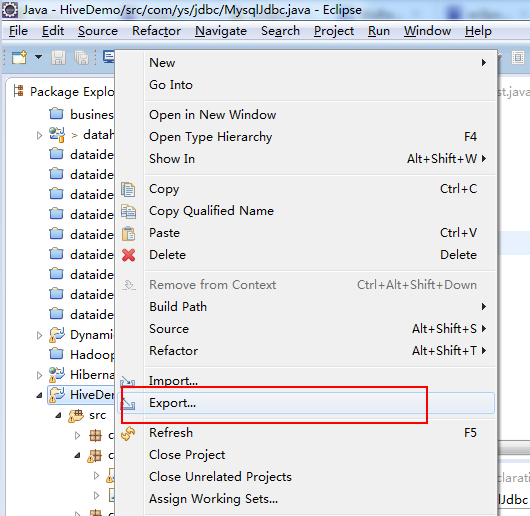Expand the first package under src
The width and height of the screenshot is (530, 516).
[x=77, y=435]
